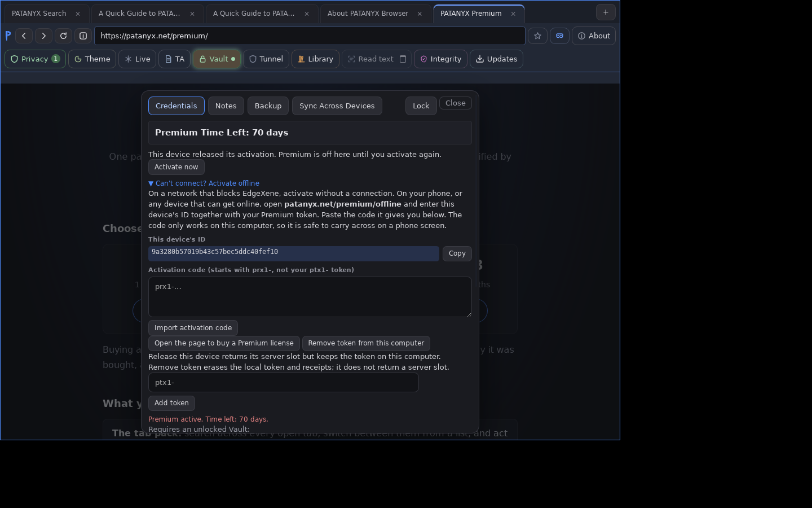Open a new tab with the plus icon

tap(606, 12)
